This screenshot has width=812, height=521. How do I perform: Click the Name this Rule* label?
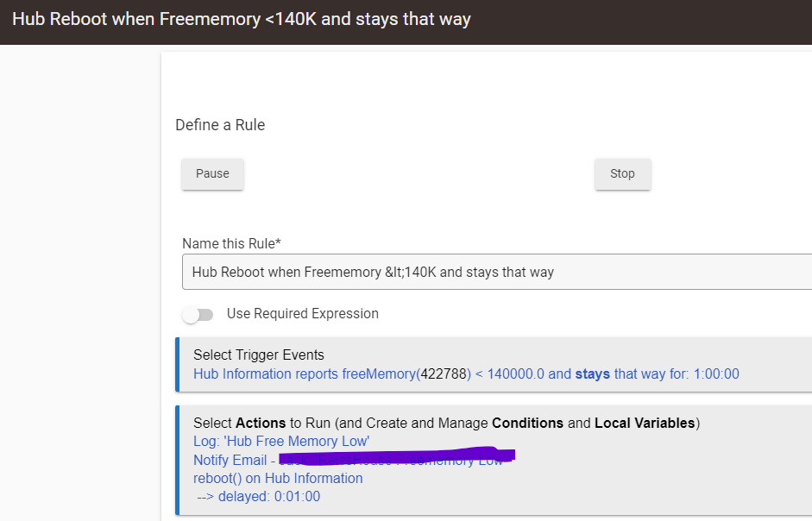click(231, 243)
